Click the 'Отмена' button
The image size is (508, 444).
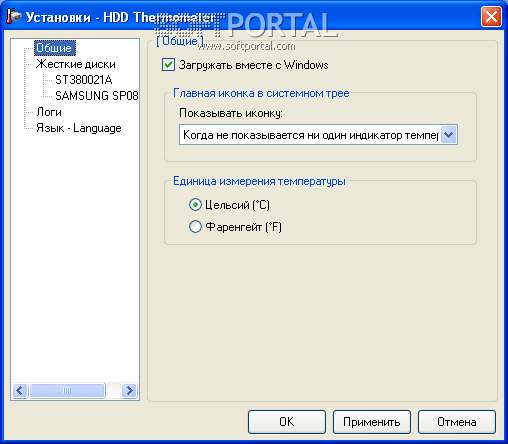click(457, 422)
